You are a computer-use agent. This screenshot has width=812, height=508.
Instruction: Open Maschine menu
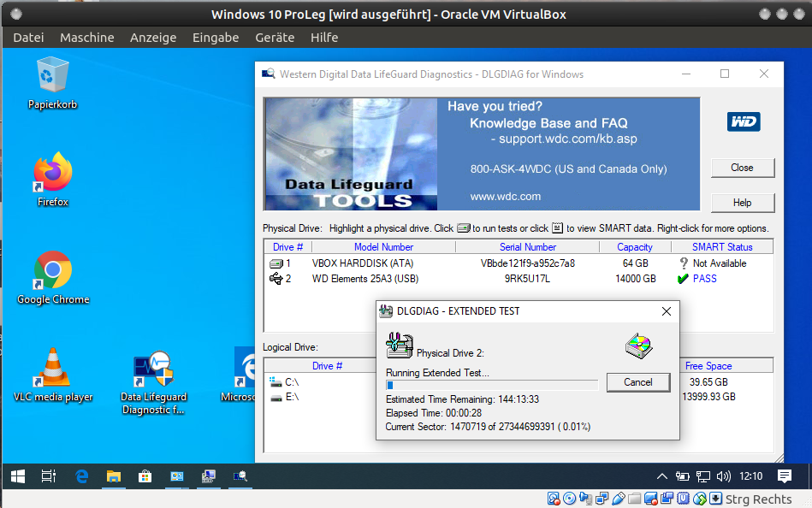(87, 38)
